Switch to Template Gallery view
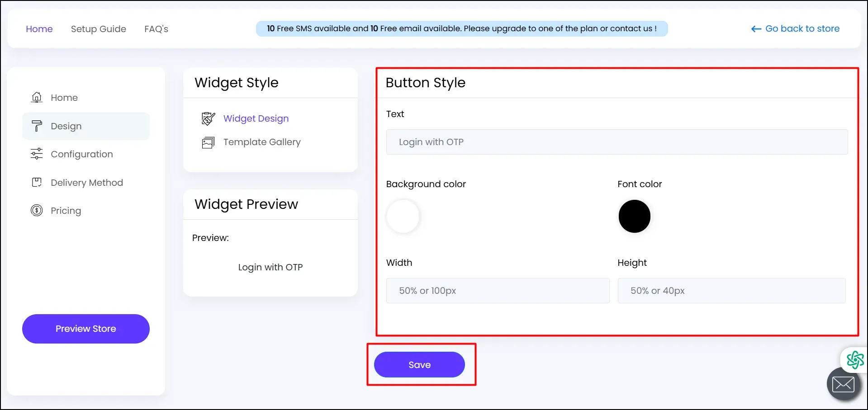The height and width of the screenshot is (410, 868). tap(261, 142)
